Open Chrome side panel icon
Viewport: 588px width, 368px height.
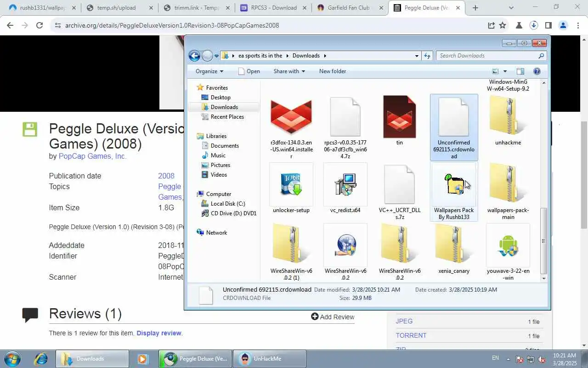coord(548,25)
